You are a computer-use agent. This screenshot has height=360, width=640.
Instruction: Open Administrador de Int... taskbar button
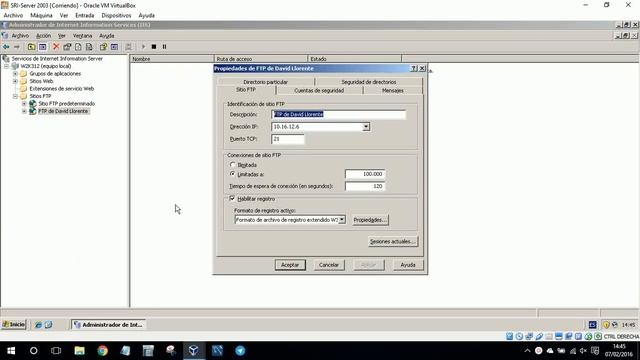coord(109,324)
